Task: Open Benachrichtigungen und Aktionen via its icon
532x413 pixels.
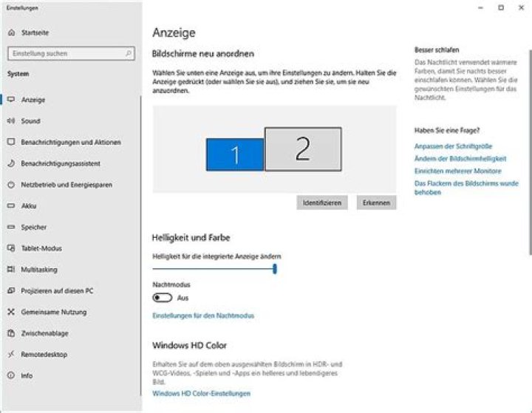Action: 11,142
